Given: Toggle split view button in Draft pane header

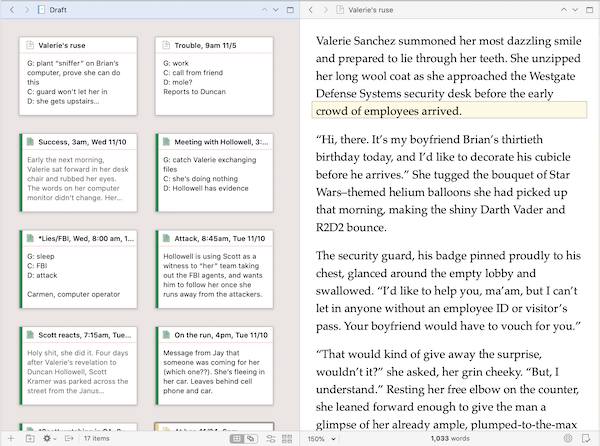Looking at the screenshot, I should (x=290, y=10).
